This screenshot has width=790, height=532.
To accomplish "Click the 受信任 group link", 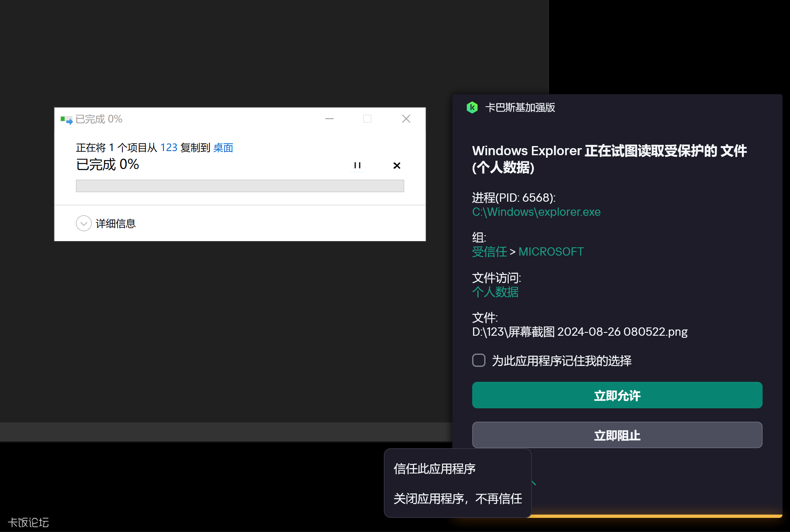I will point(490,251).
